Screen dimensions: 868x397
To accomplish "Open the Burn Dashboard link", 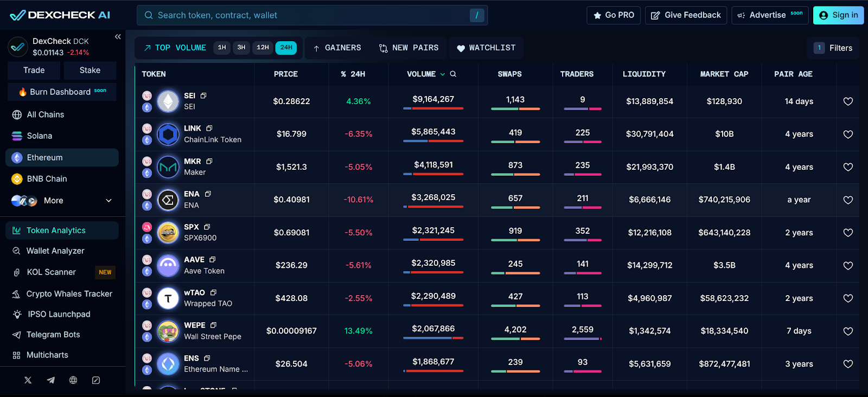I will [x=62, y=92].
